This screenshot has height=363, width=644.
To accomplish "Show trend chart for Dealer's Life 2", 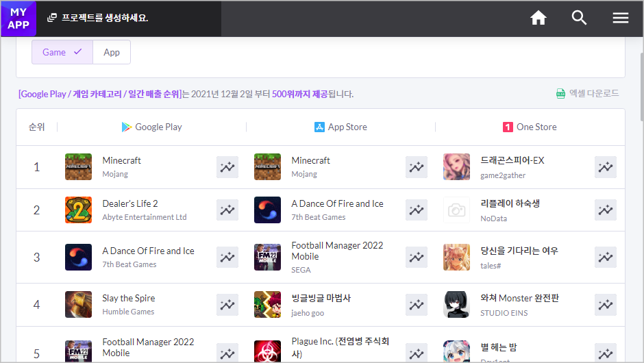I will tap(227, 210).
